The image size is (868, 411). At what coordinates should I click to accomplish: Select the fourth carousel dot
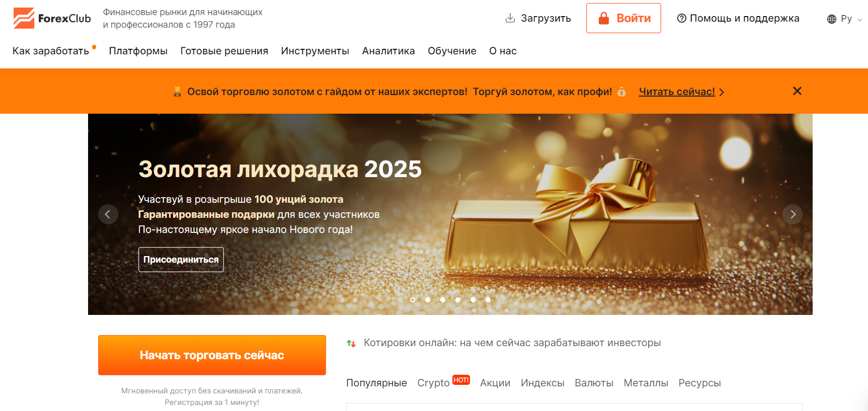click(458, 300)
